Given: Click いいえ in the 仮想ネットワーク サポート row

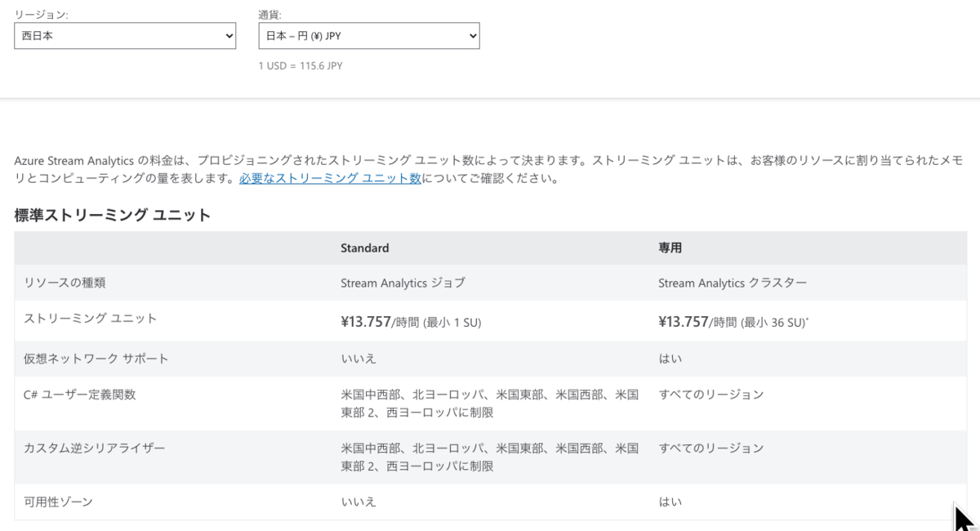Looking at the screenshot, I should point(359,359).
